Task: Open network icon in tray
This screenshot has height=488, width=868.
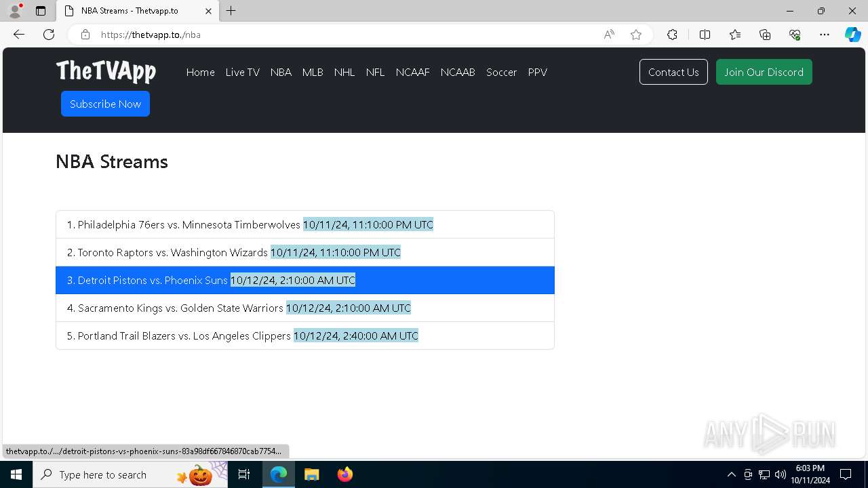Action: 764,474
